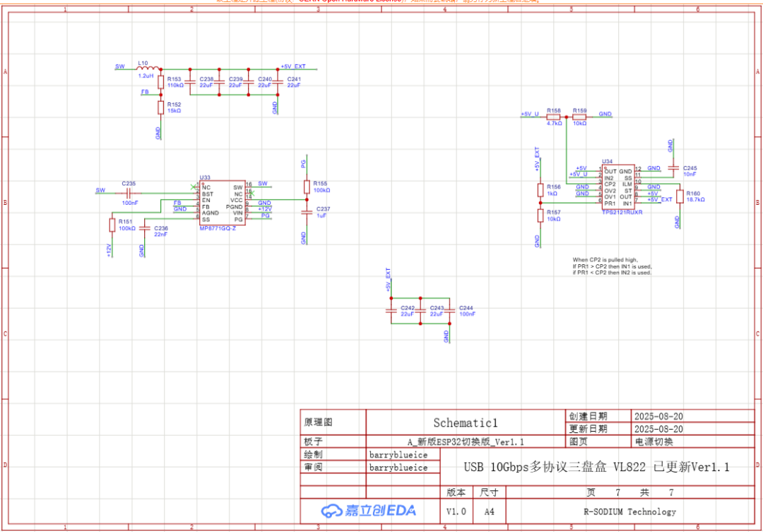Click the V1.0 version cell
This screenshot has height=532, width=763.
coord(456,512)
